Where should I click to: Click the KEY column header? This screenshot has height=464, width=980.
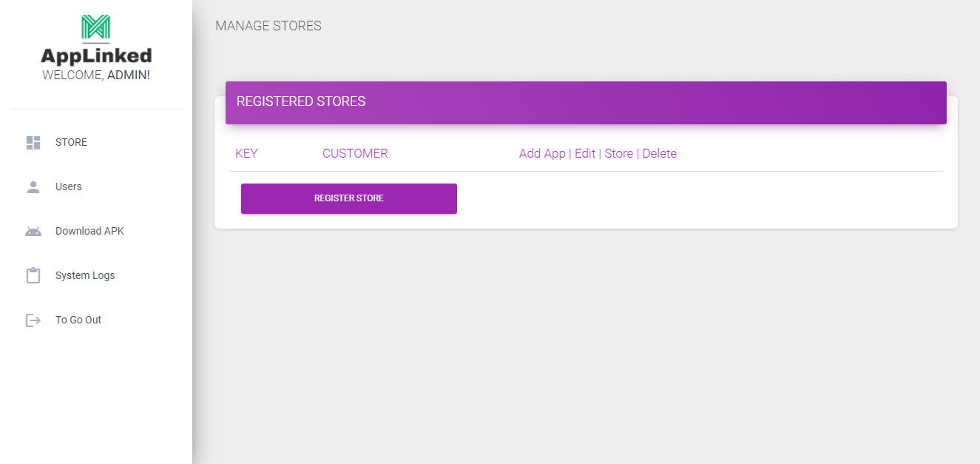click(246, 154)
